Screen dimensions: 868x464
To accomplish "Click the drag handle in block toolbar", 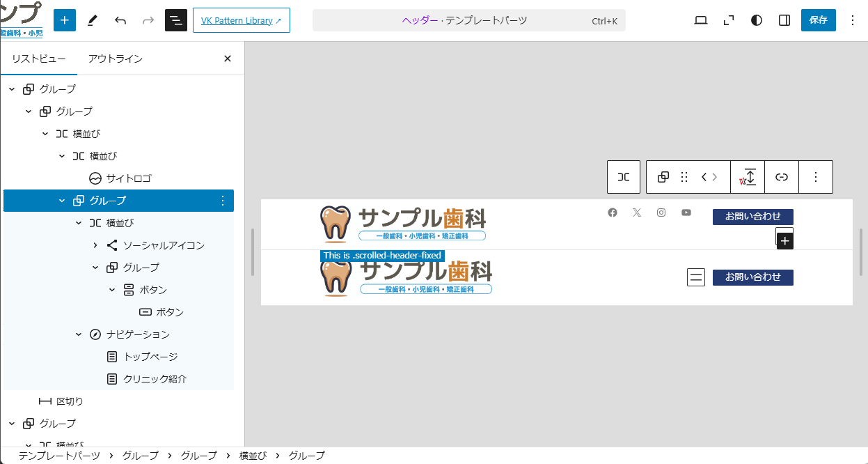I will pos(684,177).
